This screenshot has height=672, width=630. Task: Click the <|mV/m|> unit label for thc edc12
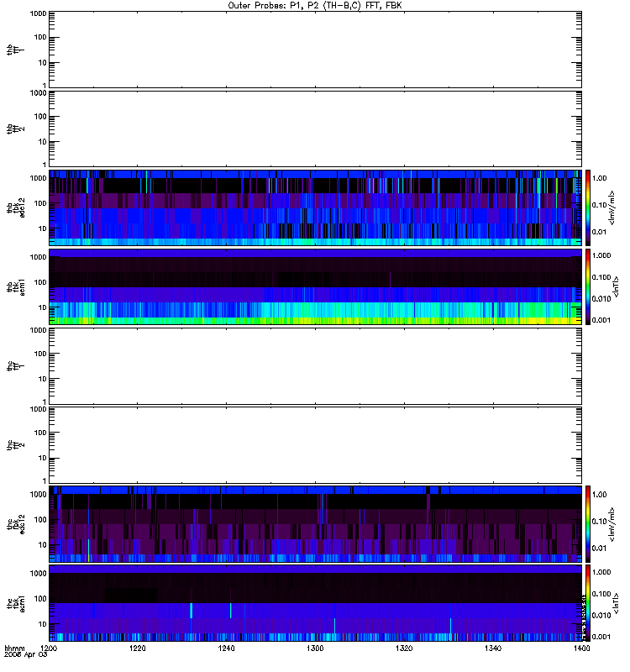pos(612,524)
